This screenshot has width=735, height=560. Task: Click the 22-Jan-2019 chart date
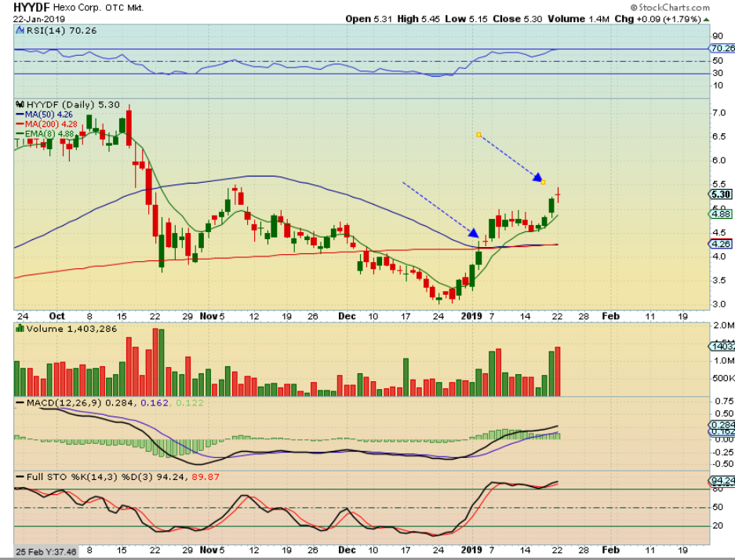coord(39,19)
